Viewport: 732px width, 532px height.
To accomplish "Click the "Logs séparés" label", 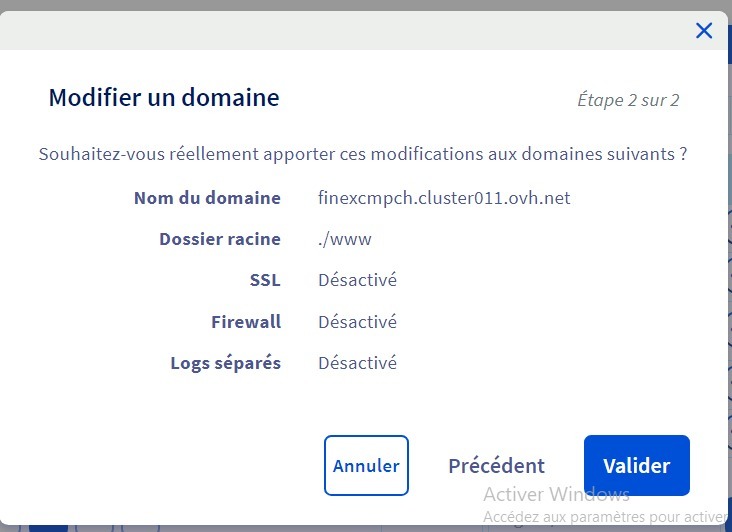I will point(225,363).
